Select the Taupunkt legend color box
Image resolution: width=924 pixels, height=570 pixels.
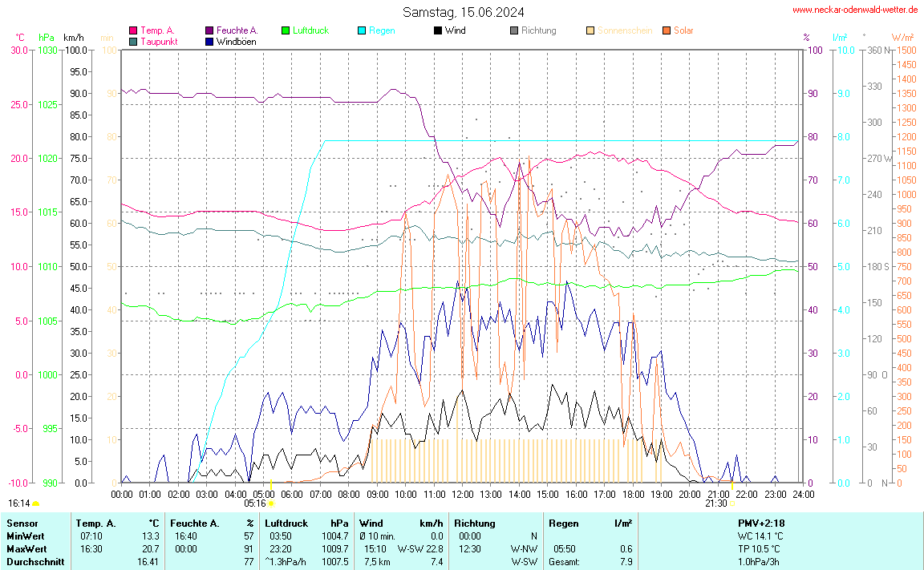[x=133, y=41]
